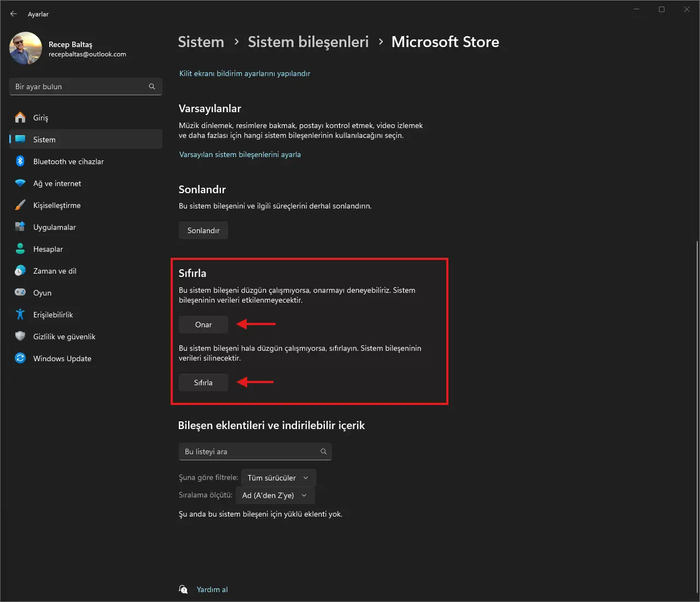This screenshot has width=700, height=602.
Task: Click magnifier icon in 'Bu listeyi ara' box
Action: (x=323, y=451)
